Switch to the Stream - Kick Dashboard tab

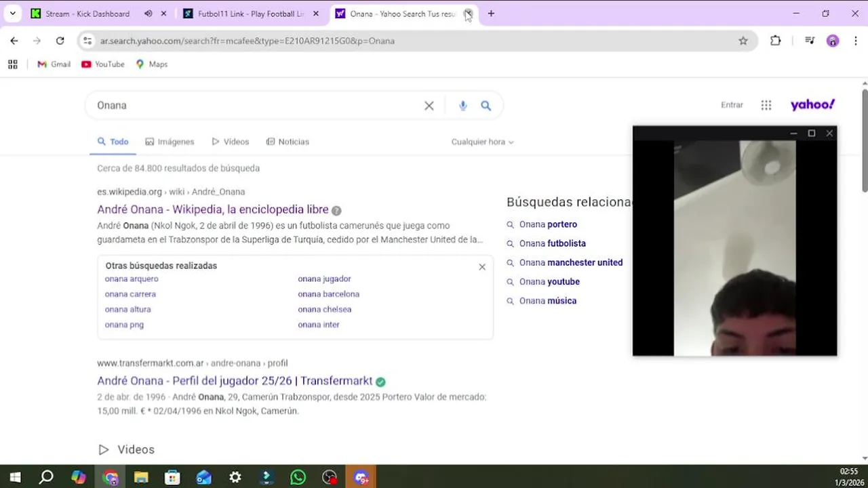[x=87, y=14]
